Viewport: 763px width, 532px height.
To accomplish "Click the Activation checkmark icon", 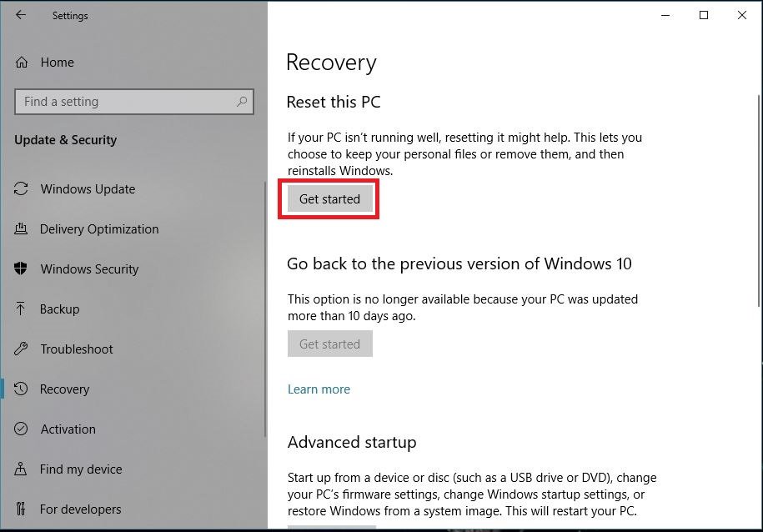I will [x=22, y=429].
